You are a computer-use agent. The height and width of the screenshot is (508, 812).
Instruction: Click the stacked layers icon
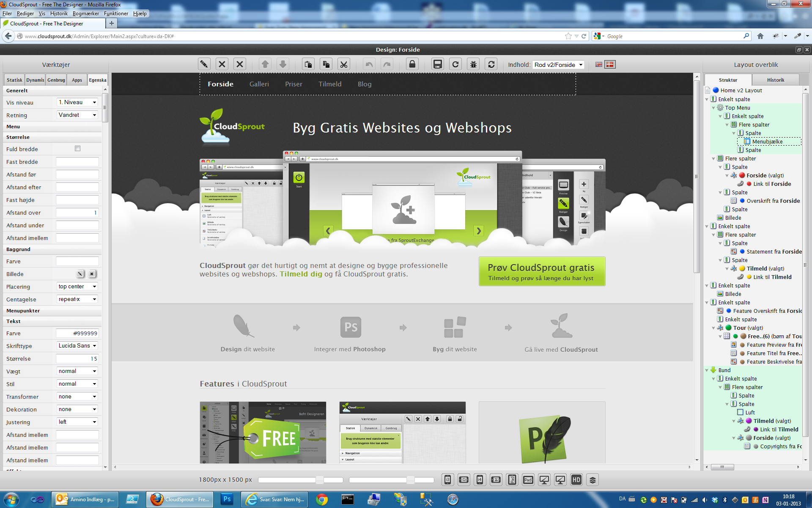tap(593, 480)
